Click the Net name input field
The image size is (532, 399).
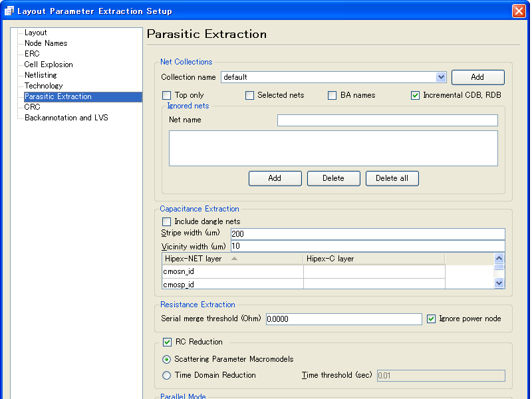(x=387, y=120)
